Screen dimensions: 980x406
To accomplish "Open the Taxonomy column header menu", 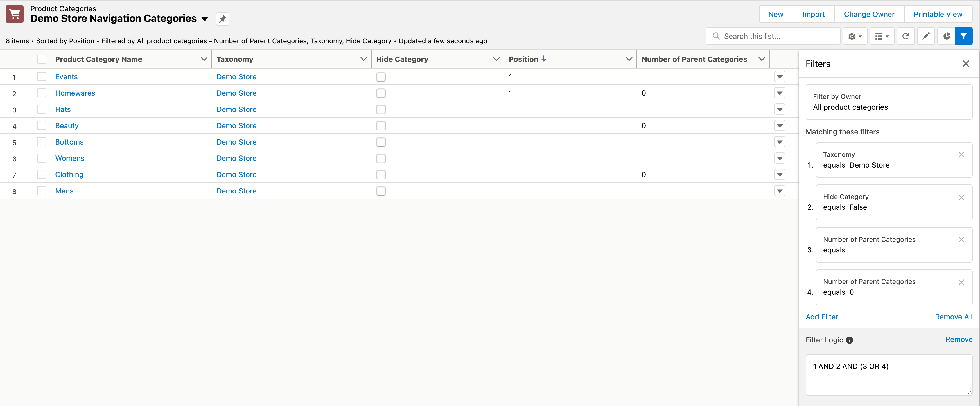I will [x=363, y=59].
